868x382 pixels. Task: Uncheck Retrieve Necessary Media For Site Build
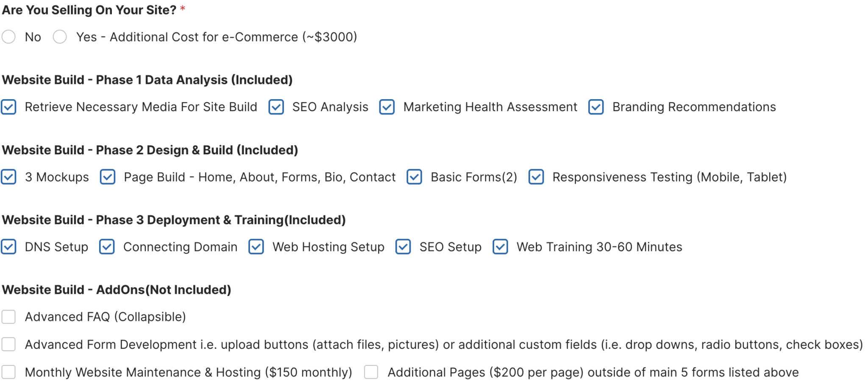[x=8, y=107]
